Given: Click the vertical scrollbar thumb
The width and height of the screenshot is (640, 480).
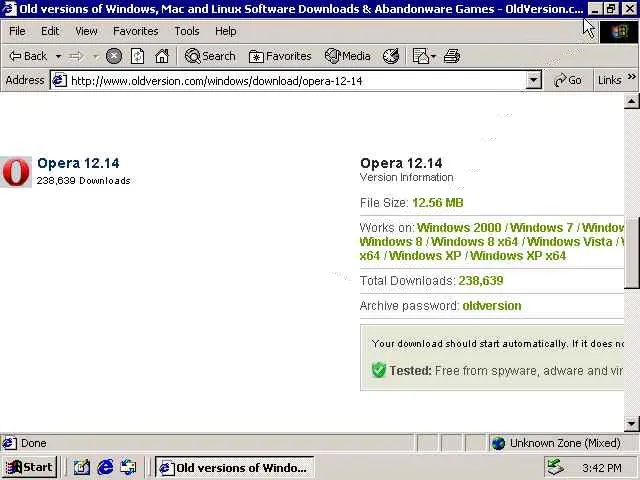Looking at the screenshot, I should 631,253.
